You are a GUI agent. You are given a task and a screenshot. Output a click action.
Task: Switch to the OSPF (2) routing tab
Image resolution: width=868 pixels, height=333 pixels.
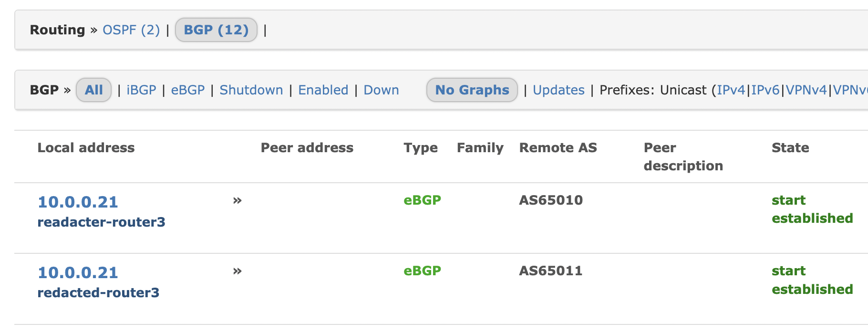coord(131,30)
